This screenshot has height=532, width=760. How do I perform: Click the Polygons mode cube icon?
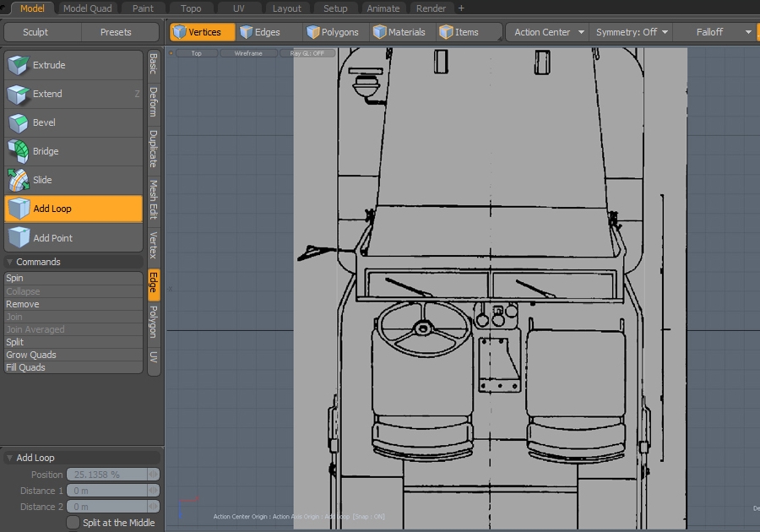coord(313,32)
